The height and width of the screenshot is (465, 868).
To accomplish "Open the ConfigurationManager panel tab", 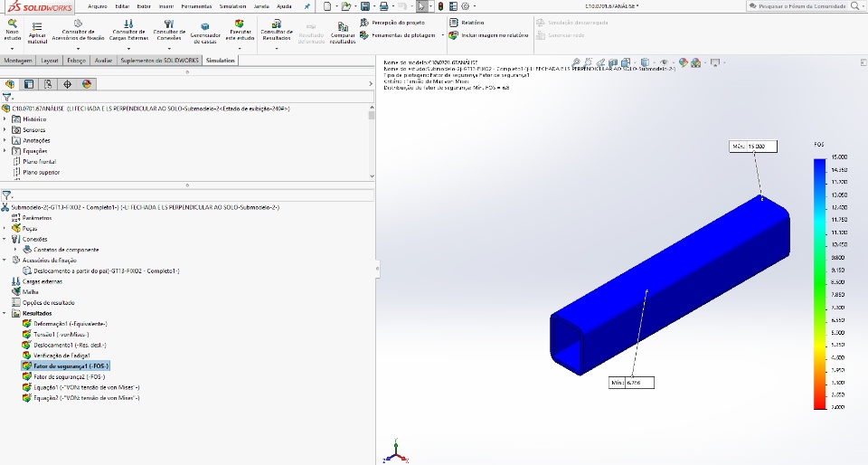I will [x=48, y=84].
